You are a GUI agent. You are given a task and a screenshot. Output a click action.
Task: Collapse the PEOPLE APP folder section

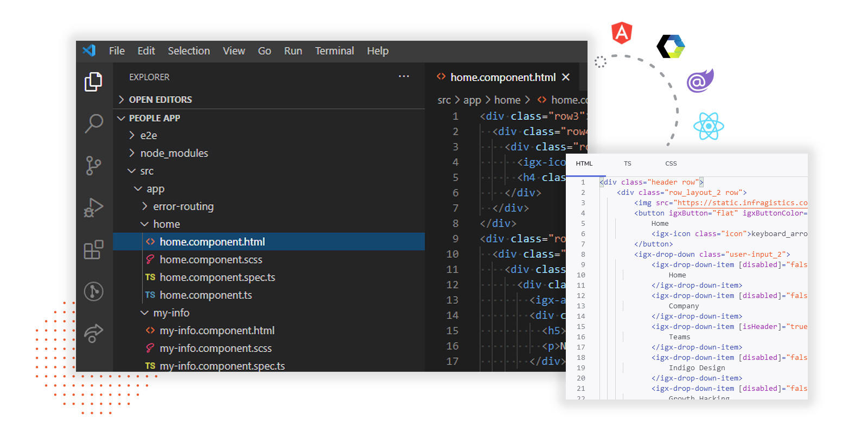(x=154, y=118)
